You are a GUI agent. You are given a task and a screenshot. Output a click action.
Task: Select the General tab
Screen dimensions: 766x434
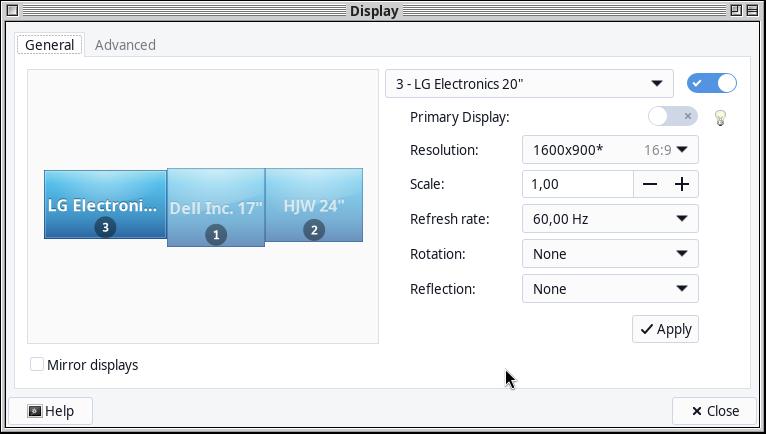point(49,45)
